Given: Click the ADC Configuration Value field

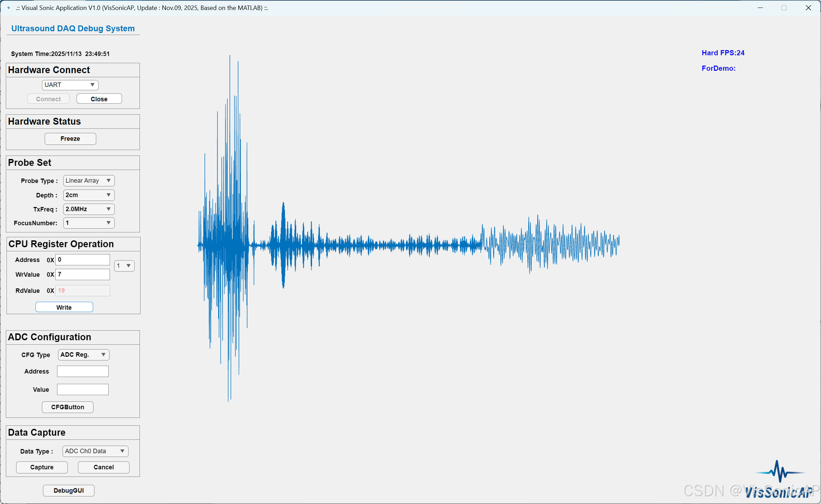Looking at the screenshot, I should (82, 390).
